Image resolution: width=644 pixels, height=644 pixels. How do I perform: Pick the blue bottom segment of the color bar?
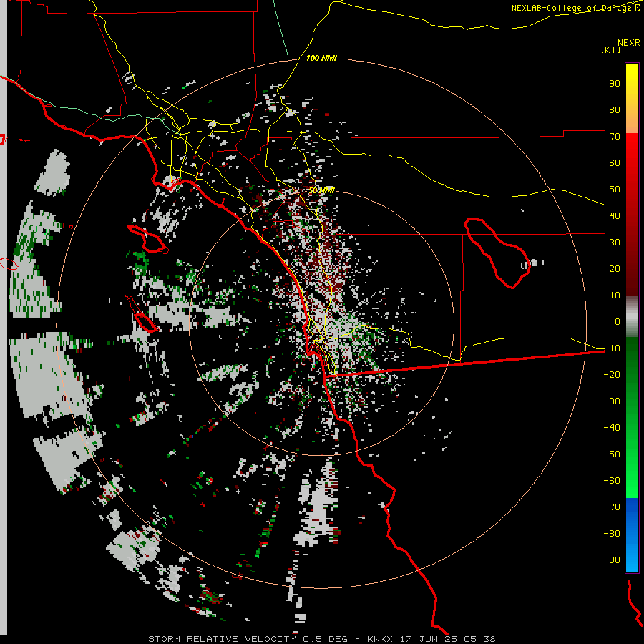click(632, 535)
